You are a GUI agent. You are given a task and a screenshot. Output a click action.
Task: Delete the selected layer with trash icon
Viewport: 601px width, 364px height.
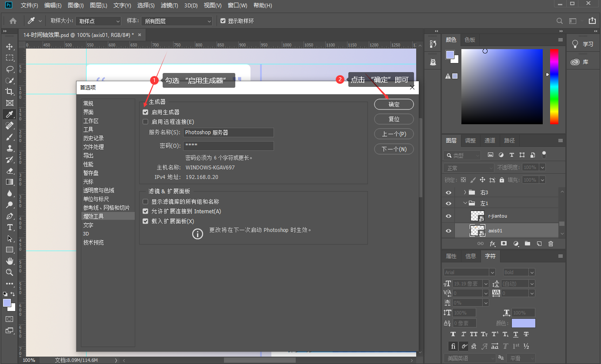pyautogui.click(x=551, y=244)
